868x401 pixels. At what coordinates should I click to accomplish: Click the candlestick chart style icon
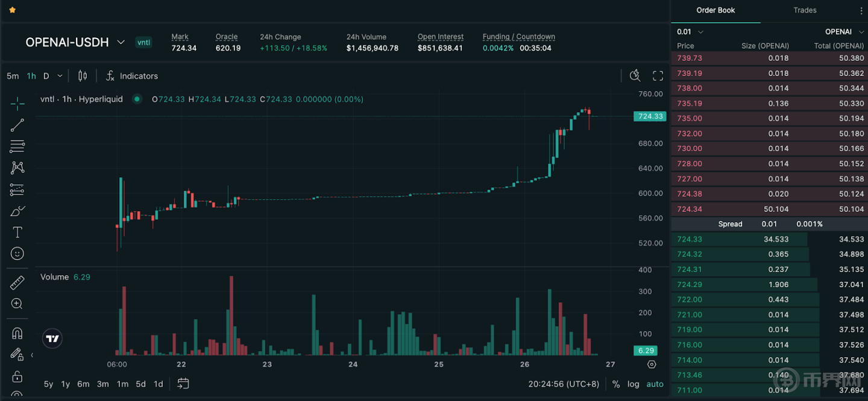[83, 76]
